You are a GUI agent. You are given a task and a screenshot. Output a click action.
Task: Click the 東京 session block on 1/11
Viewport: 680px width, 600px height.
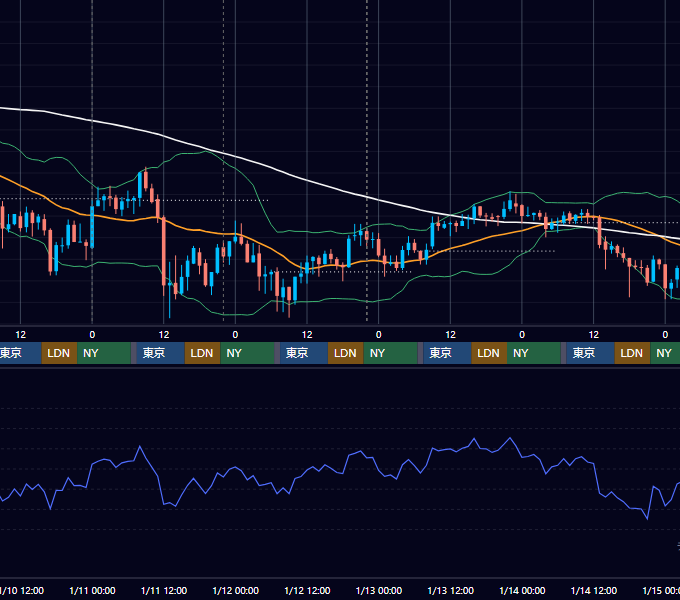[160, 353]
